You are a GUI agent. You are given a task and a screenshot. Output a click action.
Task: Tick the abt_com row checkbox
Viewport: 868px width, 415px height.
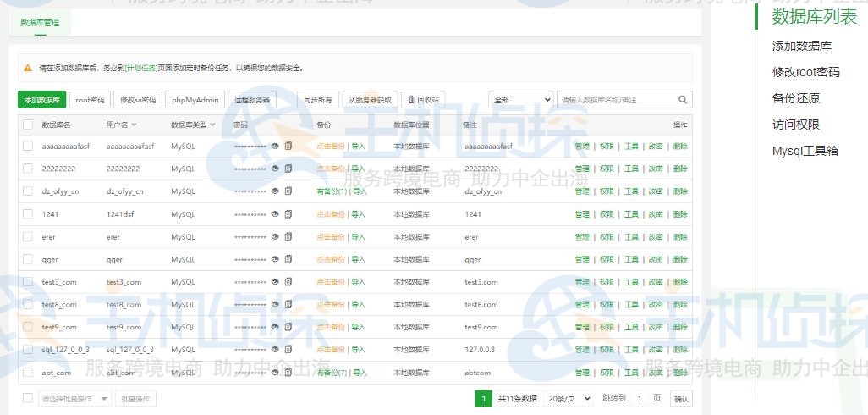coord(28,373)
